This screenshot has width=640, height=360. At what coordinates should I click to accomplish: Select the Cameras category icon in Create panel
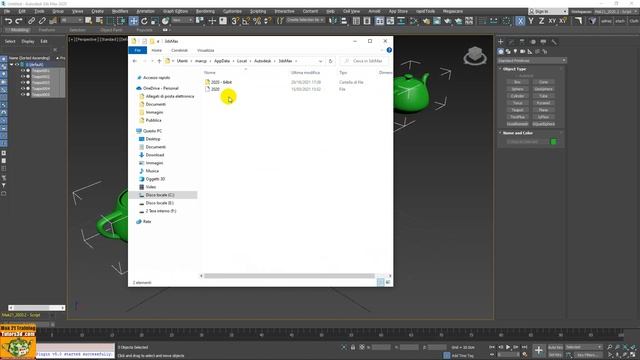522,51
